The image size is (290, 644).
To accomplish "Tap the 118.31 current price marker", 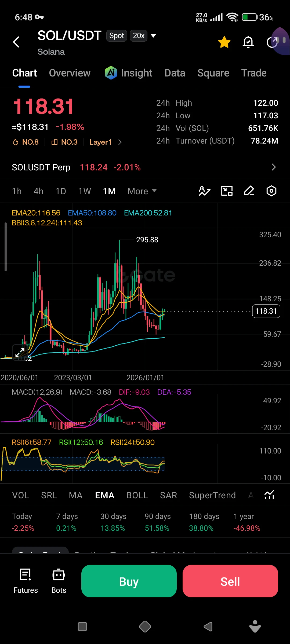I will coord(266,311).
